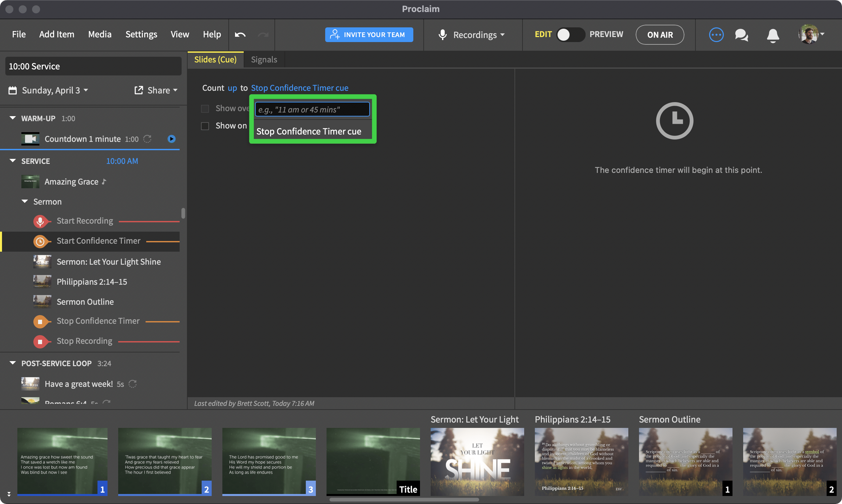Click the music note beside Amazing Grace

tap(104, 182)
